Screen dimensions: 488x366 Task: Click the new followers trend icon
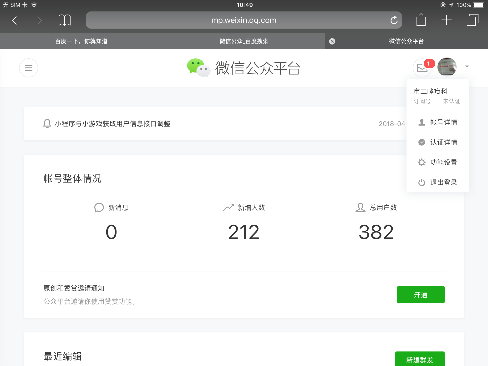(228, 208)
